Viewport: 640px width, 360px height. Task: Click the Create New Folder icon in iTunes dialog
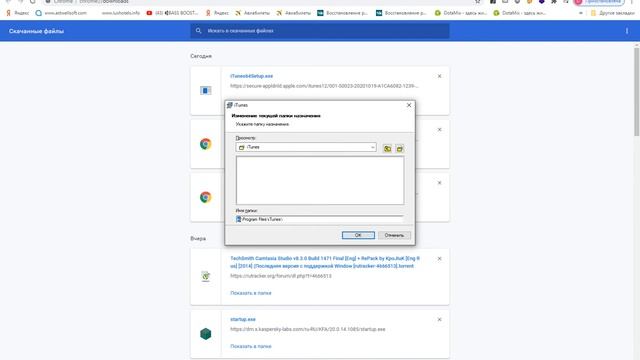(400, 149)
